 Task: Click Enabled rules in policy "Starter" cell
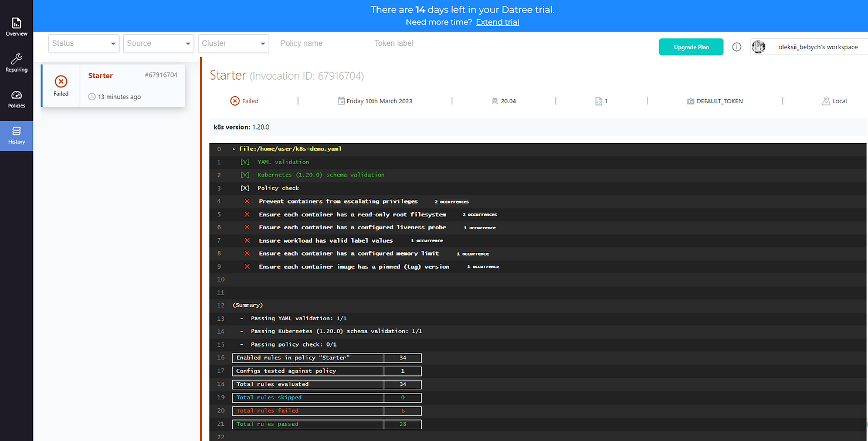(x=308, y=358)
